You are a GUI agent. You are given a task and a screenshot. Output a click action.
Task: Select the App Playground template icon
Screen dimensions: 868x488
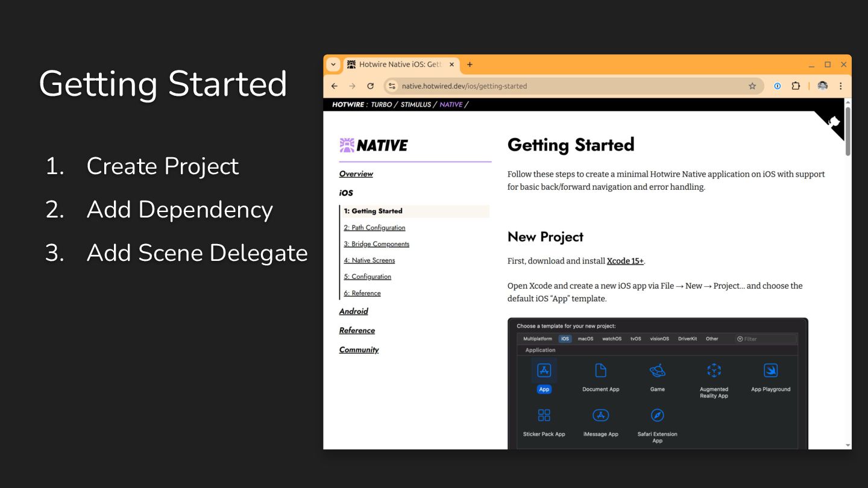coord(770,370)
